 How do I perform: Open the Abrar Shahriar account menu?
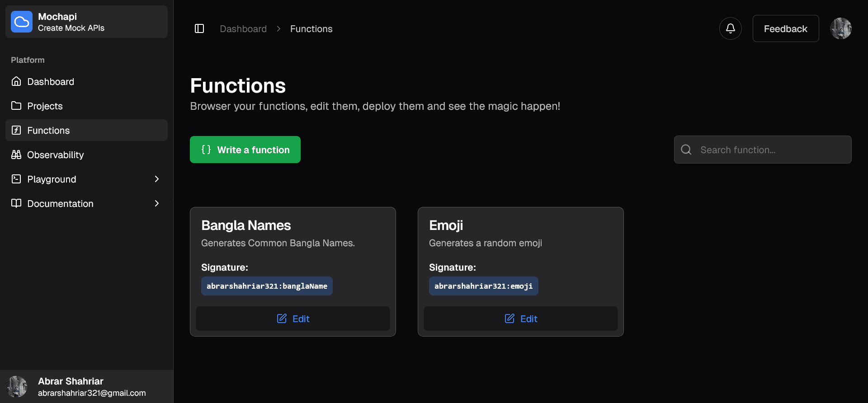point(86,387)
